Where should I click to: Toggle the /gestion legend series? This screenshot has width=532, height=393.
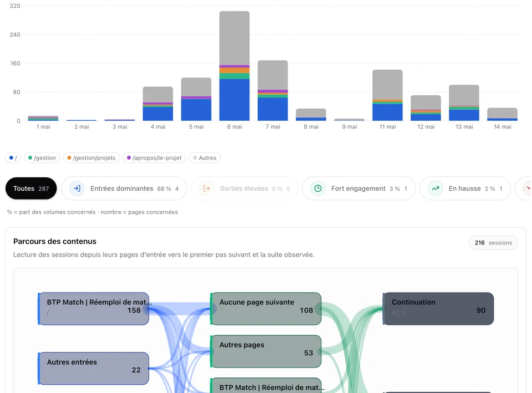point(42,158)
